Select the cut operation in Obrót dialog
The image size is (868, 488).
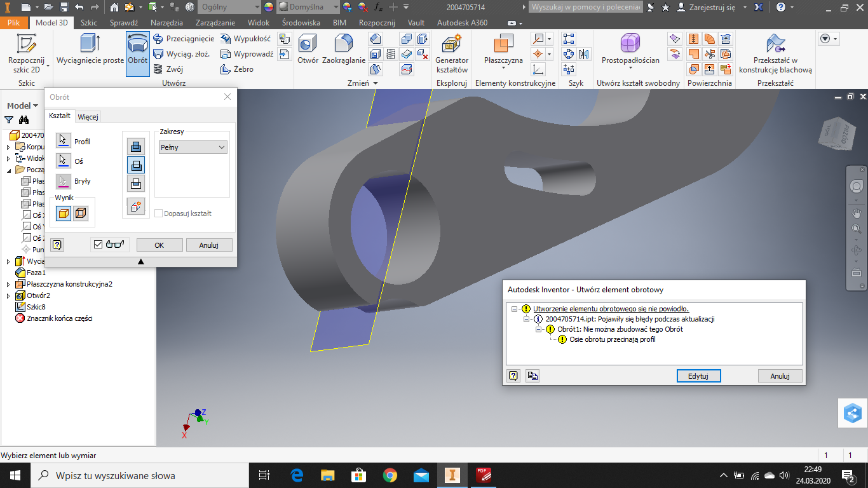pos(136,165)
